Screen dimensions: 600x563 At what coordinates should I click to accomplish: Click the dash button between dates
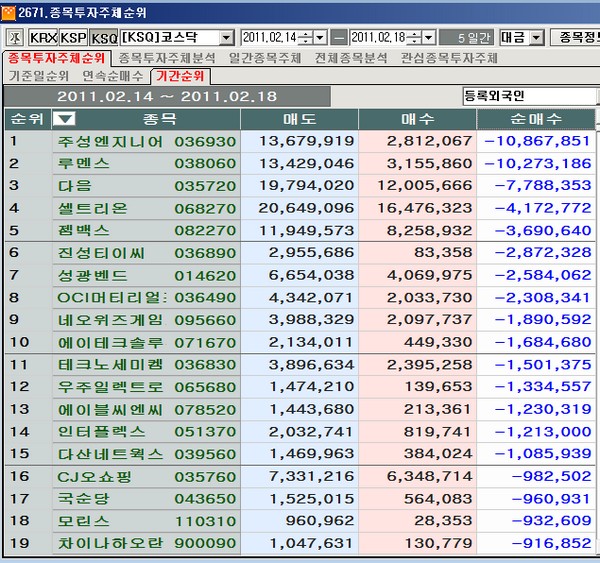click(x=339, y=38)
